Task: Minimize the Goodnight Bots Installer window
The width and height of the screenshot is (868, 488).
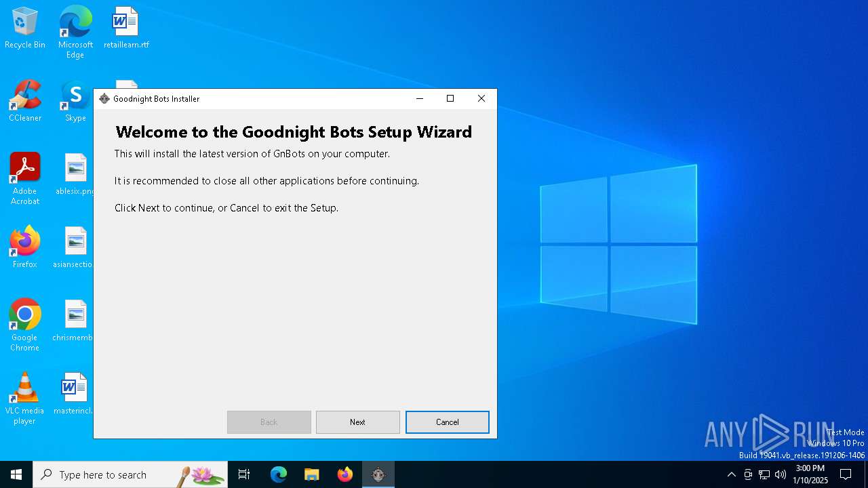Action: [x=420, y=99]
